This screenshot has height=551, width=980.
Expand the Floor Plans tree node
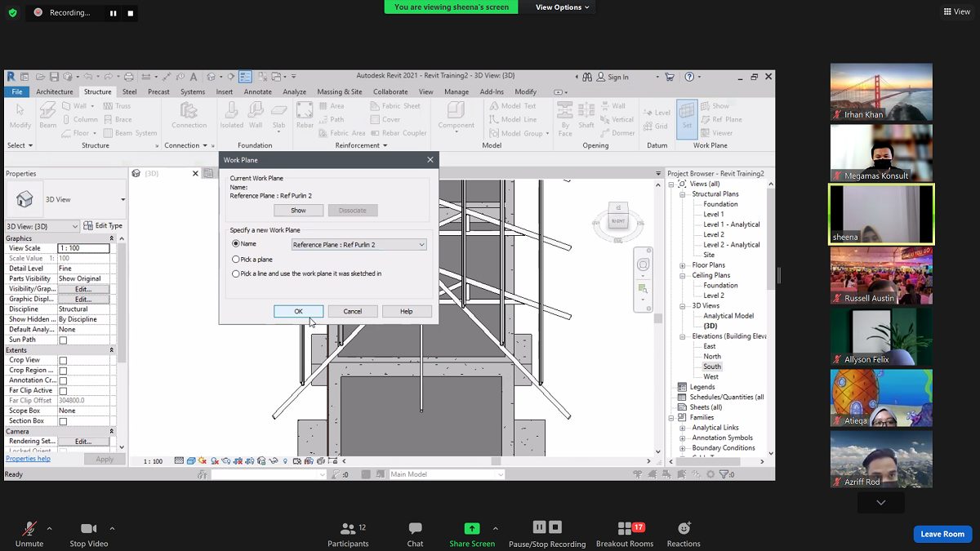click(x=683, y=265)
